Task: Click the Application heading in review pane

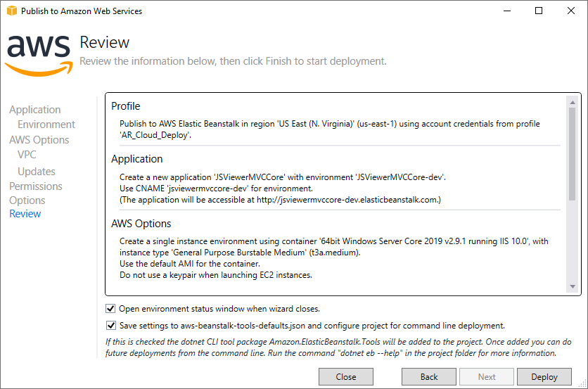Action: pyautogui.click(x=137, y=159)
